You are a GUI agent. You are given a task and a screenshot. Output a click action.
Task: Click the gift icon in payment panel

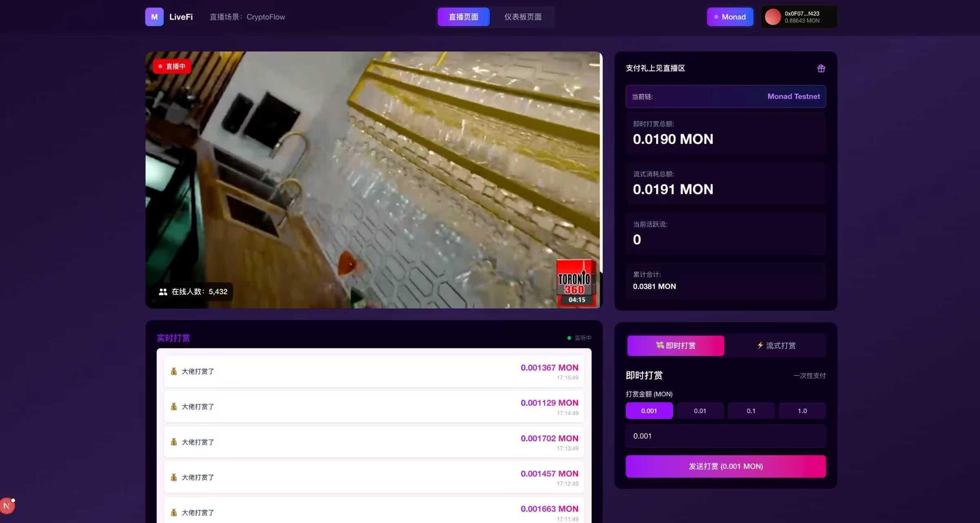[821, 68]
